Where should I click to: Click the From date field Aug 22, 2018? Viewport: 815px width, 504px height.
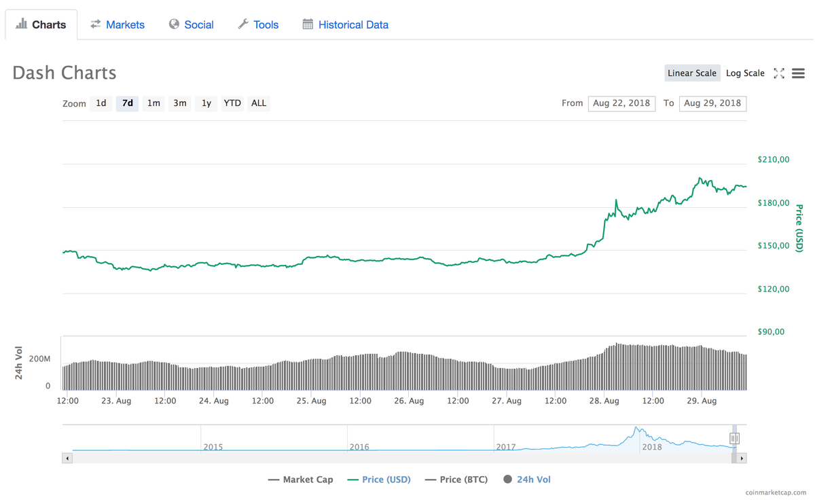coord(621,103)
